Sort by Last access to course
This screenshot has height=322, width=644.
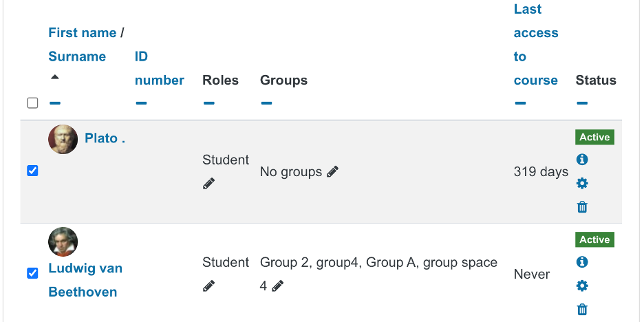pyautogui.click(x=536, y=44)
